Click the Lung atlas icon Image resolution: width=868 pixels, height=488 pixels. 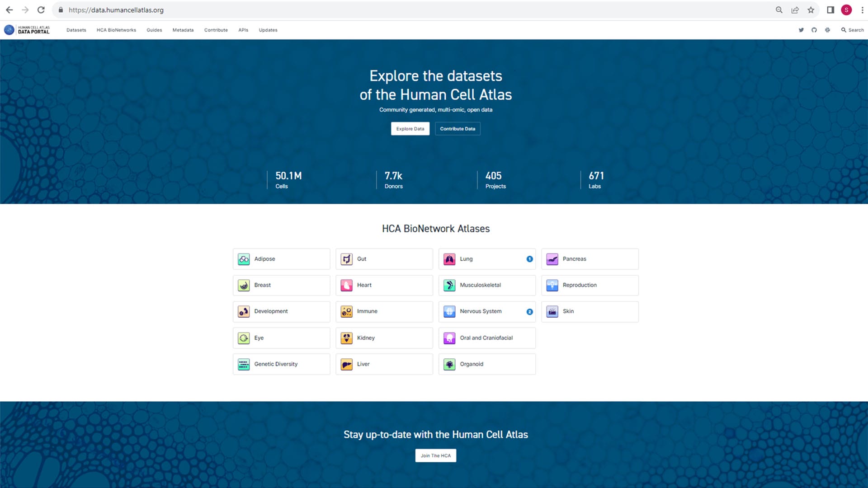tap(449, 259)
